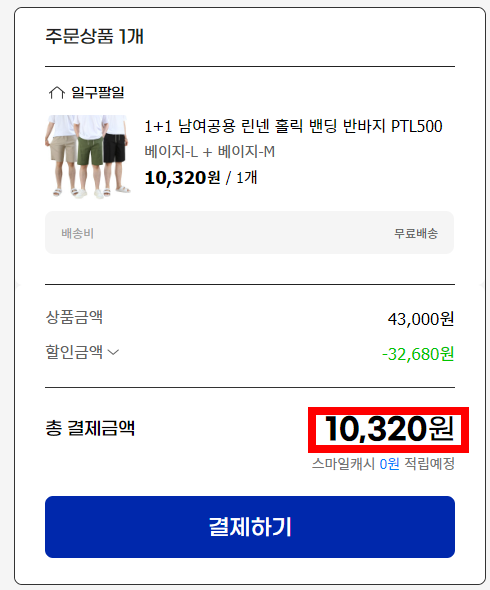Click the 상품금액 label
Image resolution: width=490 pixels, height=590 pixels.
click(x=74, y=317)
